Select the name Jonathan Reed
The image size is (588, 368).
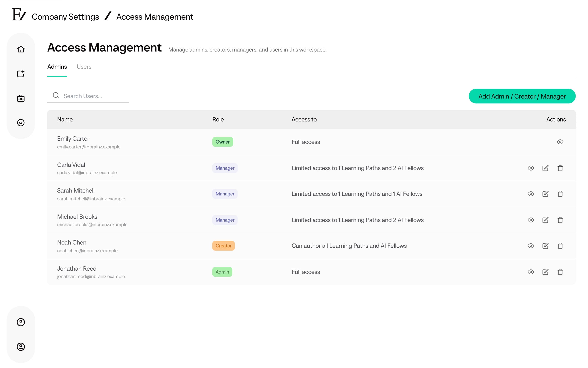pos(77,268)
